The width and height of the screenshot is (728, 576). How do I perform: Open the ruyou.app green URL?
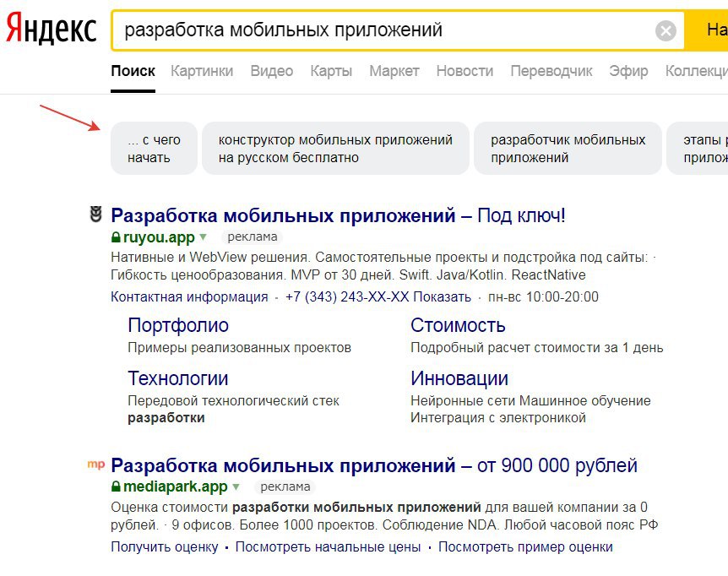click(x=159, y=237)
